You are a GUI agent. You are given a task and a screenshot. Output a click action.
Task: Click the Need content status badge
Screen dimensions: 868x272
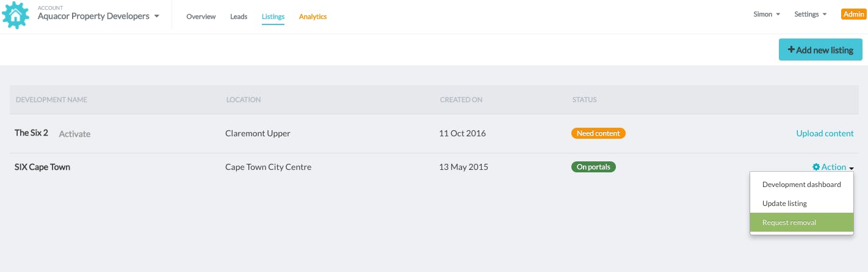[598, 133]
